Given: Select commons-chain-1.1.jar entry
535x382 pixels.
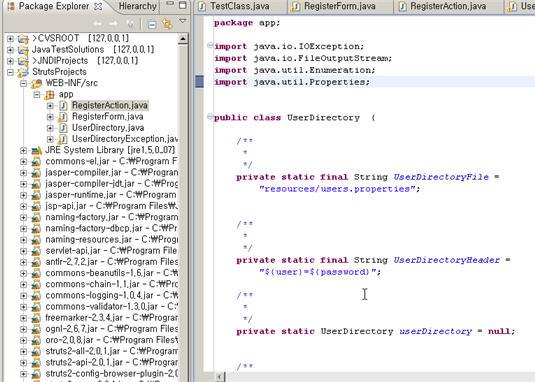Looking at the screenshot, I should pos(112,284).
